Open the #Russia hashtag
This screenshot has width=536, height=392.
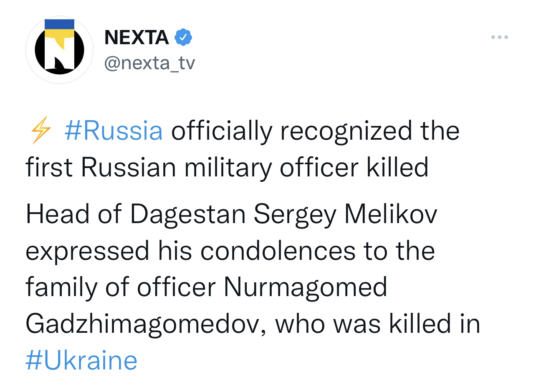click(114, 131)
